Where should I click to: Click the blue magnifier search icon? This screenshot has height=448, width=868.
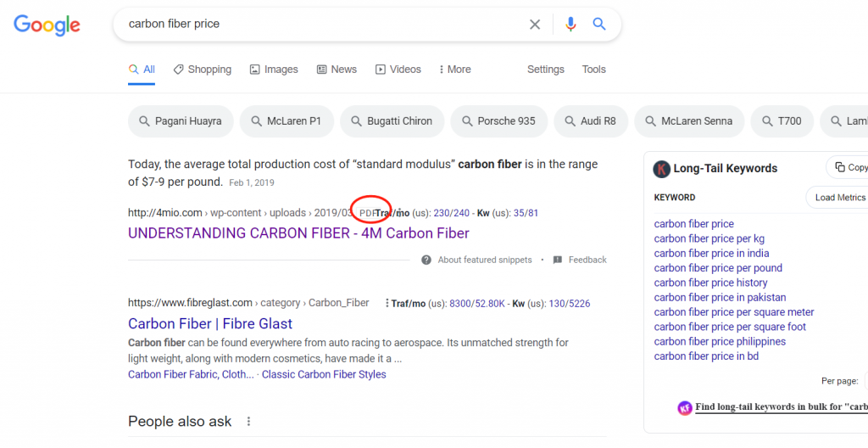click(599, 25)
